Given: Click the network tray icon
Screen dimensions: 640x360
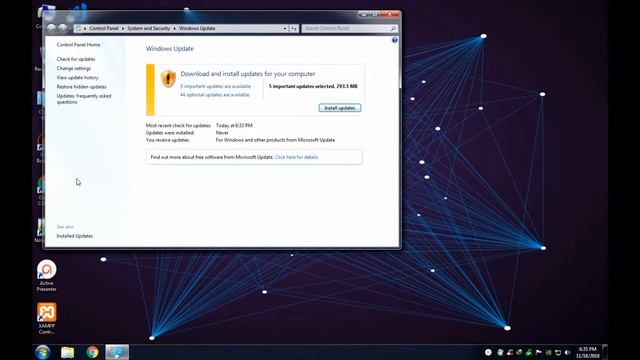Looking at the screenshot, I should [x=558, y=352].
